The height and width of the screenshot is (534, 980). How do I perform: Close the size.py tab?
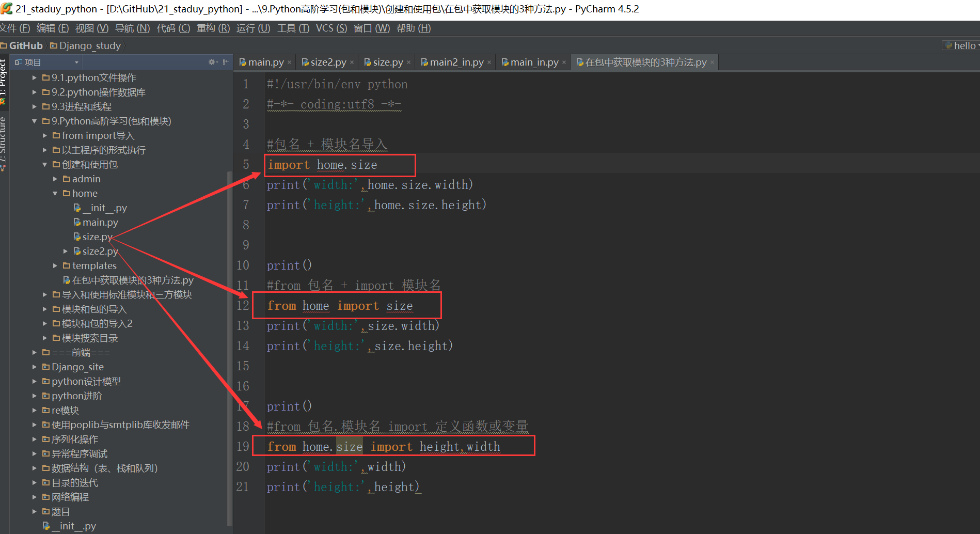(408, 62)
